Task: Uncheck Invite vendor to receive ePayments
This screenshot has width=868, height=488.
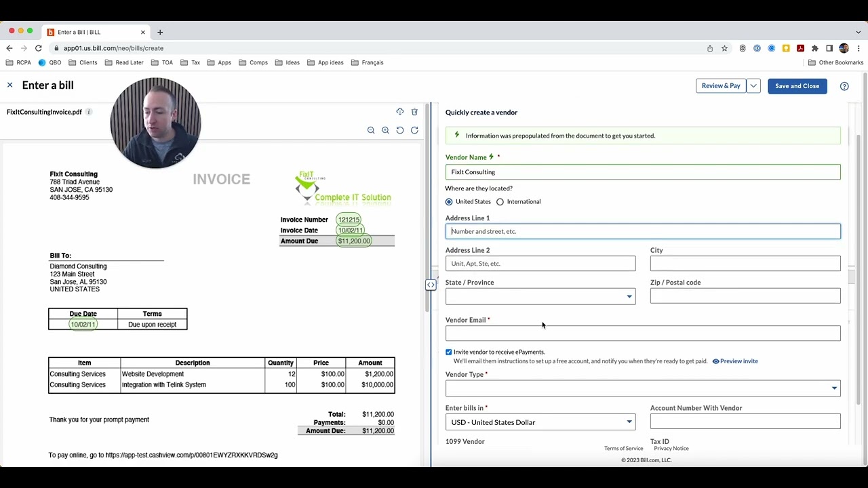Action: click(449, 352)
